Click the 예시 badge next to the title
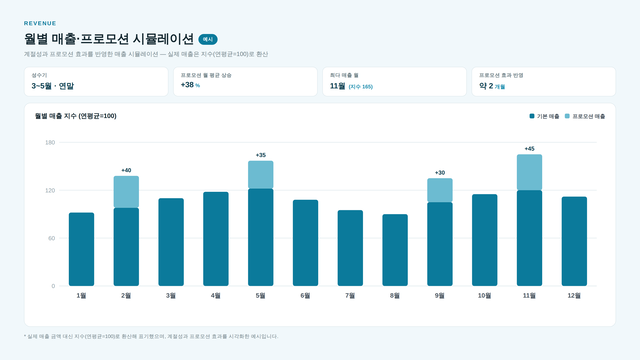This screenshot has height=360, width=640. (x=208, y=39)
